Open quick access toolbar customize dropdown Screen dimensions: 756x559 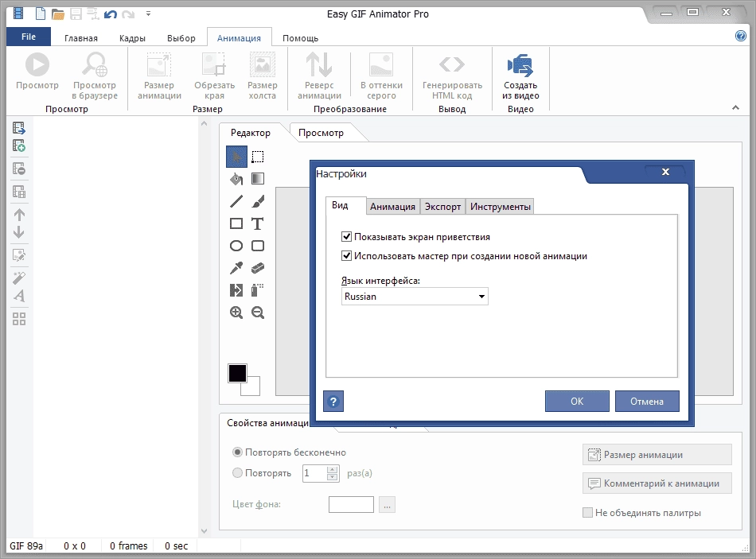point(148,14)
